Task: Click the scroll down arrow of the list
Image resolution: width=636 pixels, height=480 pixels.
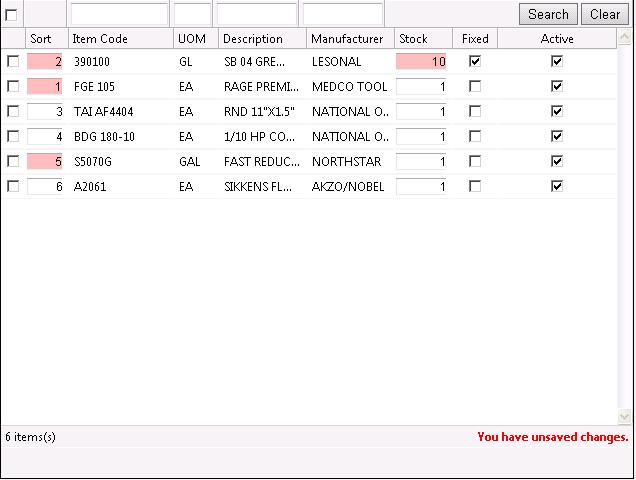Action: [x=625, y=416]
